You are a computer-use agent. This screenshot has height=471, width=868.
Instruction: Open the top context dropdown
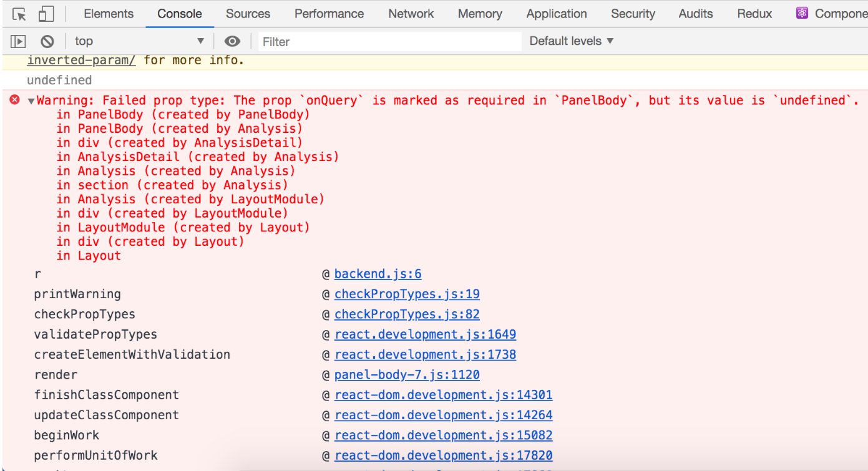[x=139, y=41]
